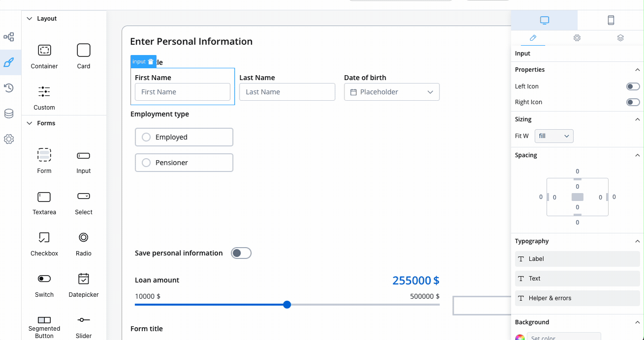Delete the selected input via trash icon
Screen dimensions: 644x340
[x=151, y=61]
